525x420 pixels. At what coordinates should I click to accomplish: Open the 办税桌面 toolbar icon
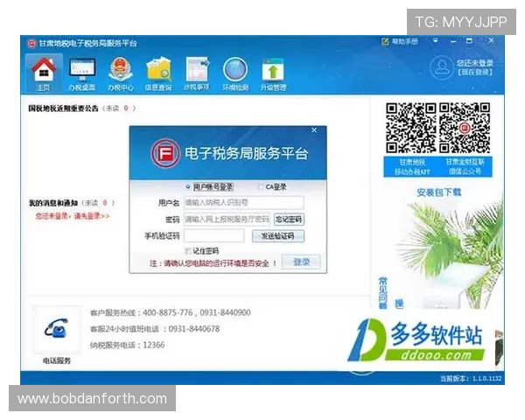[81, 70]
